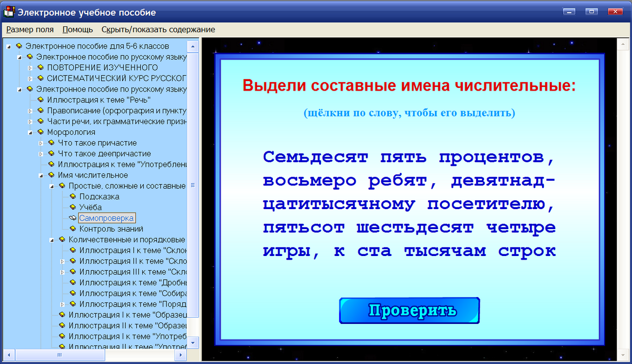Expand the "Что такое причастие" node
This screenshot has height=364, width=632.
click(x=40, y=143)
